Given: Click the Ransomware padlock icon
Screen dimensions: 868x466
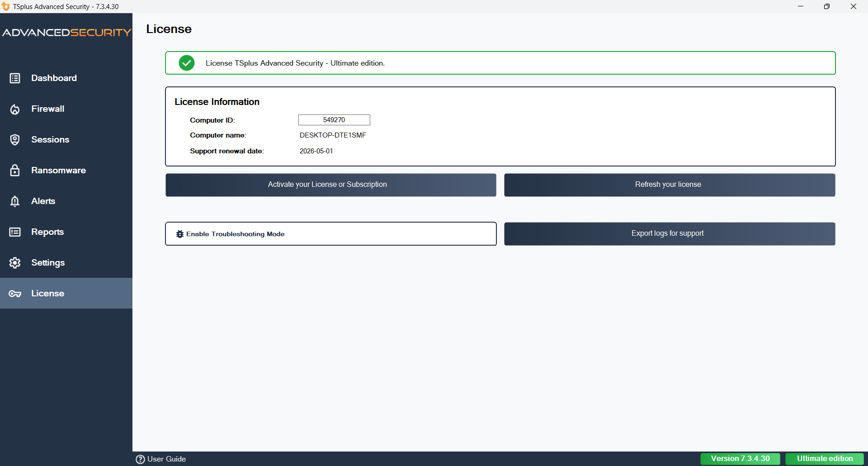Looking at the screenshot, I should tap(15, 171).
